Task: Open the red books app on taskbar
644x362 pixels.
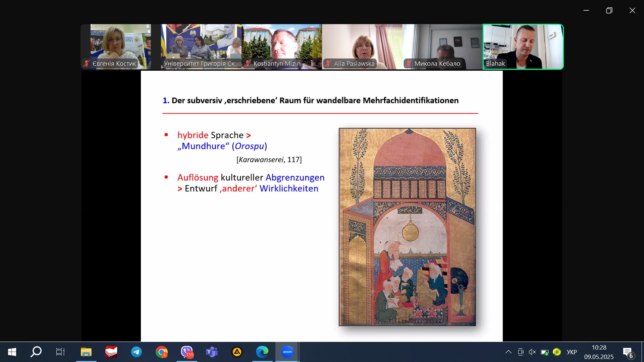Action: coord(111,352)
